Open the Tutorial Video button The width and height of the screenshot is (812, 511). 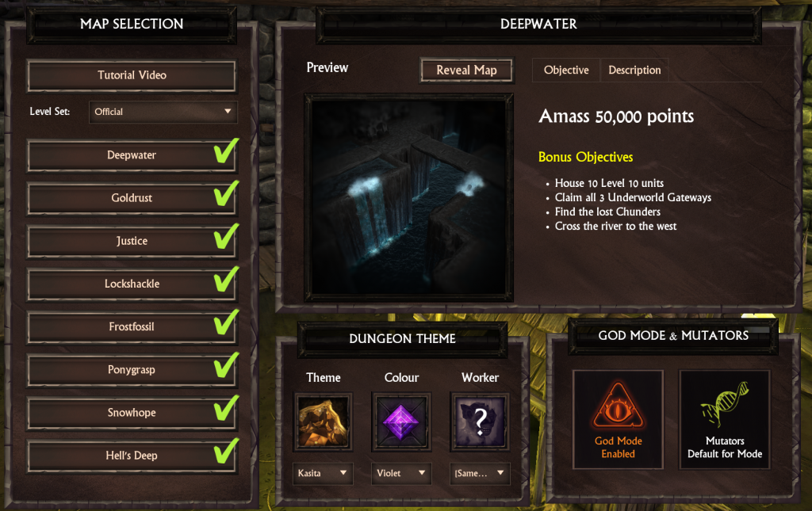(132, 75)
